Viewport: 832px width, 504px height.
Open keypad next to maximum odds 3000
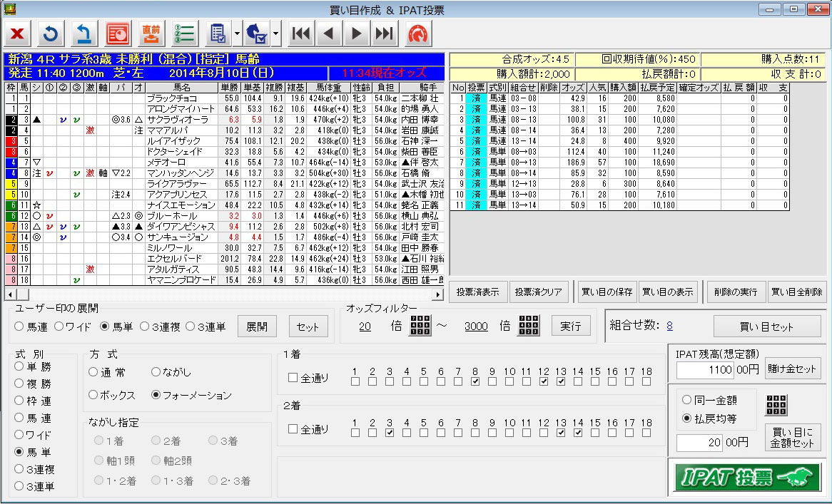point(529,325)
